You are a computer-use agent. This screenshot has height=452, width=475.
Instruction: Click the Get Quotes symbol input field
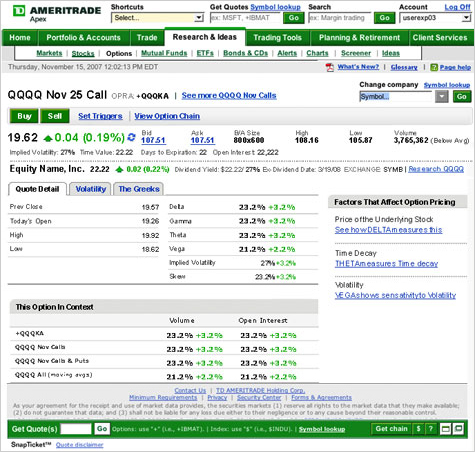pyautogui.click(x=245, y=18)
